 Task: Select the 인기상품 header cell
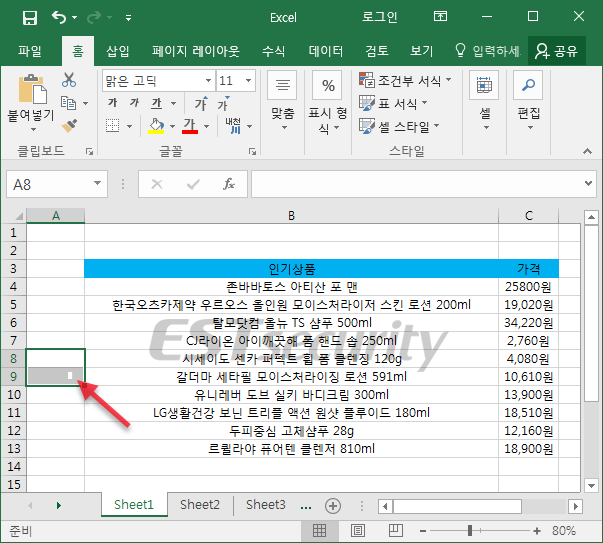[292, 269]
